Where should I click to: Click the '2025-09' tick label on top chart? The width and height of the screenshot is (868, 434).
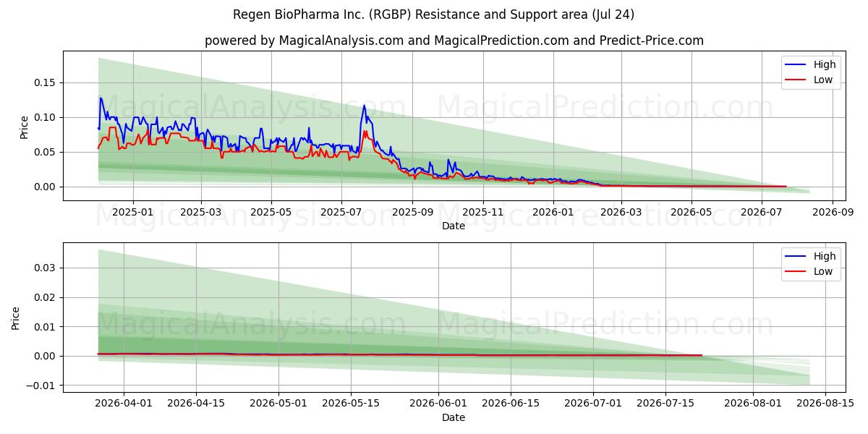[413, 212]
